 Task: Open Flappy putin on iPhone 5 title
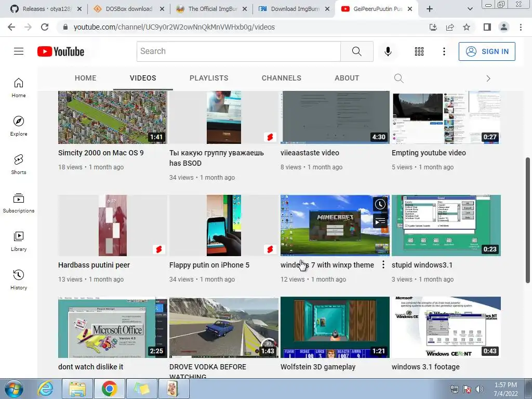click(x=209, y=265)
